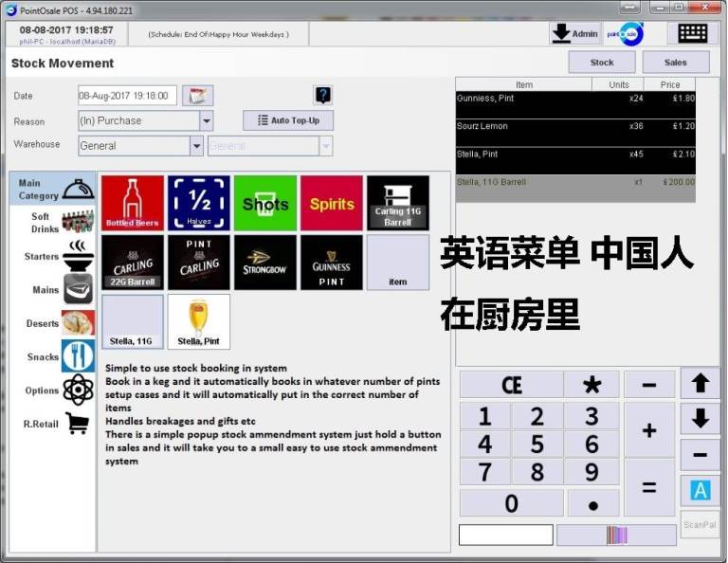Click the Sales button
Screen dimensions: 728x563
pos(675,63)
